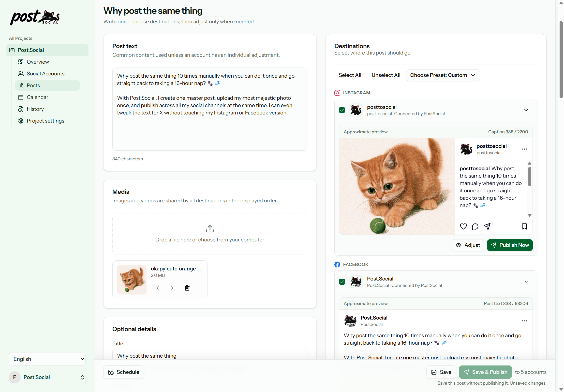Open the Calendar page

pos(47,97)
